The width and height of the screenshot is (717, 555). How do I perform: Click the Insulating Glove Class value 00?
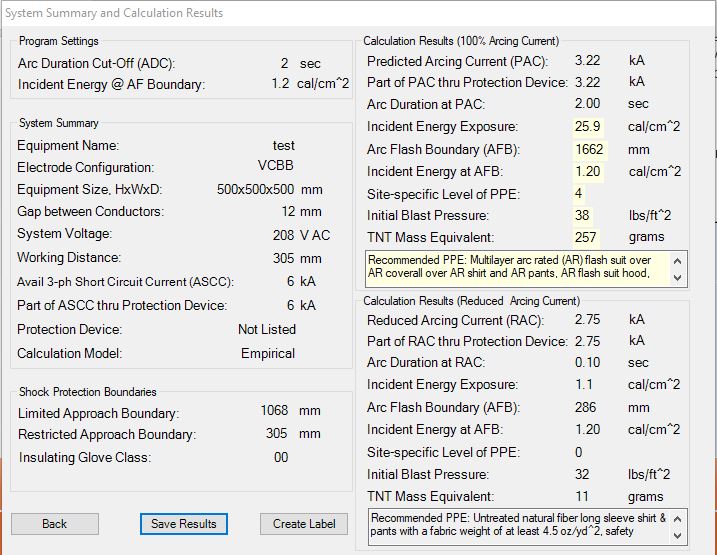pyautogui.click(x=281, y=457)
